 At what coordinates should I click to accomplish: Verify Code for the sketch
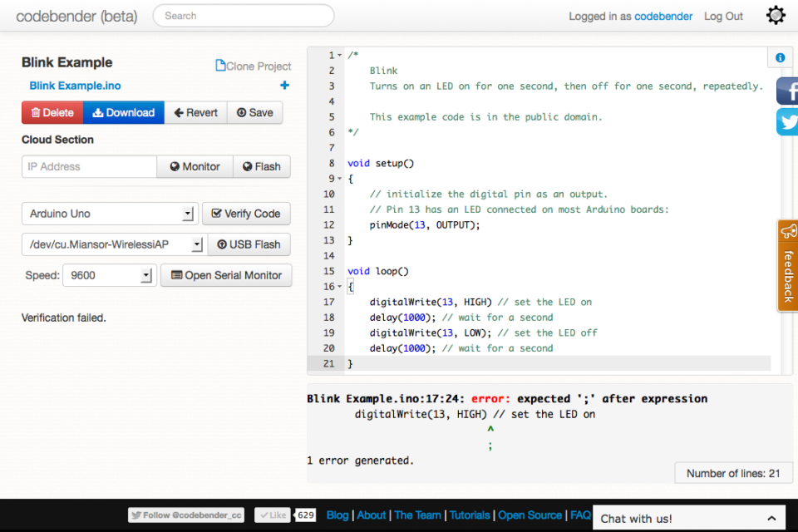[x=246, y=214]
